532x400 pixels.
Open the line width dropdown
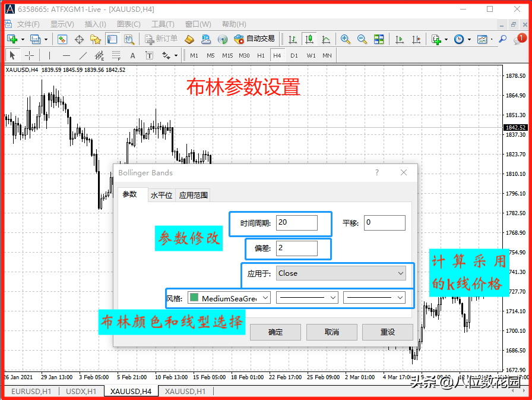tap(374, 298)
